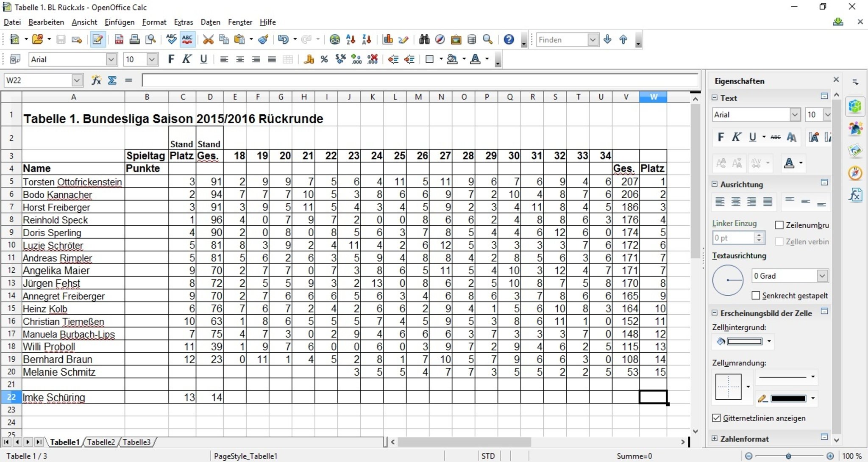Close the Eigenschaften sidebar panel
Image resolution: width=868 pixels, height=462 pixels.
[836, 80]
